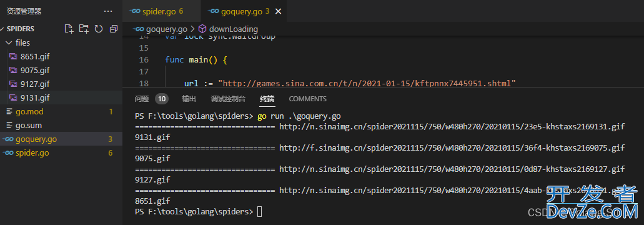Switch to the 终端 terminal tab

pos(267,99)
